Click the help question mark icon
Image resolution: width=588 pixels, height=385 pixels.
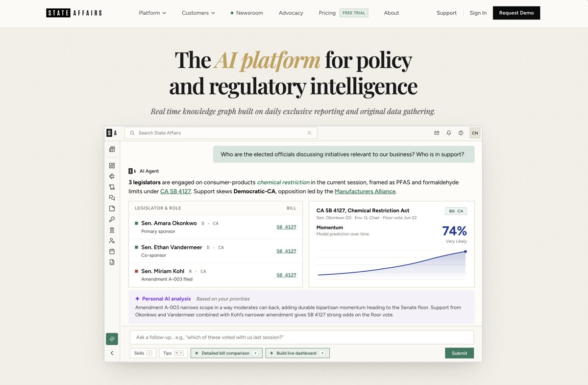tap(461, 133)
